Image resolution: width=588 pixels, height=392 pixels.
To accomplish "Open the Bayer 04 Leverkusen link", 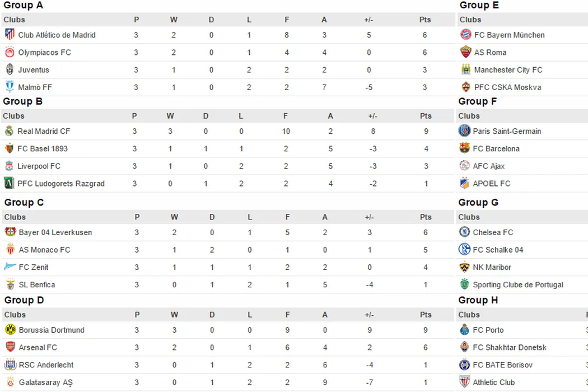I will 55,232.
